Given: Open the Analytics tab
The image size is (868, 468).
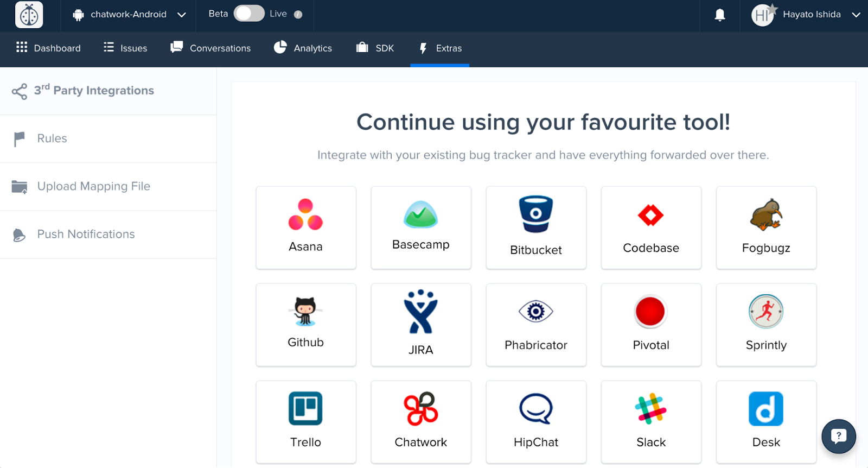Looking at the screenshot, I should (x=303, y=48).
